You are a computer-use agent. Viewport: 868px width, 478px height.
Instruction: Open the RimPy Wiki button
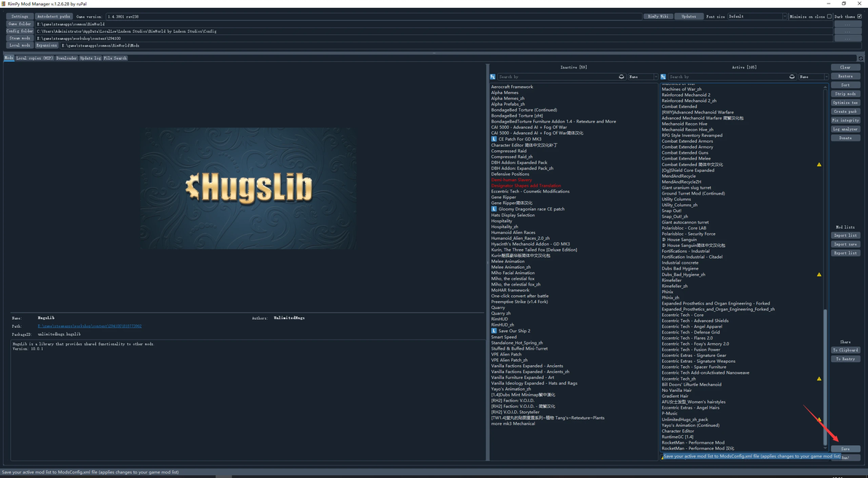(658, 17)
